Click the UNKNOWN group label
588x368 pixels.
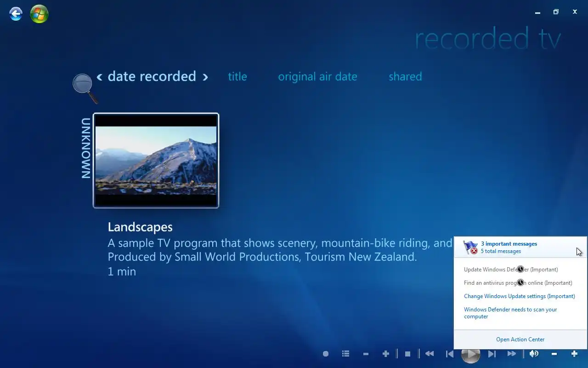(x=86, y=148)
